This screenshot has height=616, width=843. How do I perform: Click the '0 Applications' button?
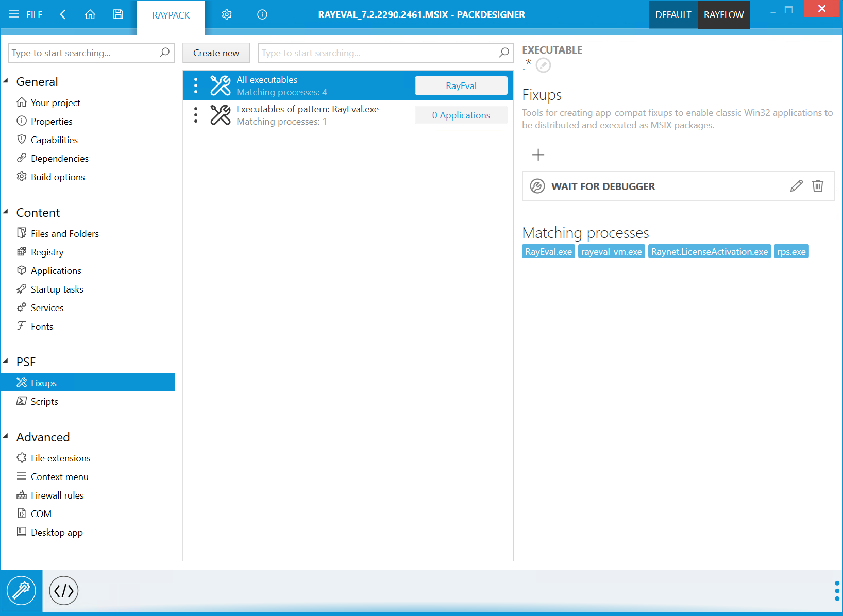point(460,115)
